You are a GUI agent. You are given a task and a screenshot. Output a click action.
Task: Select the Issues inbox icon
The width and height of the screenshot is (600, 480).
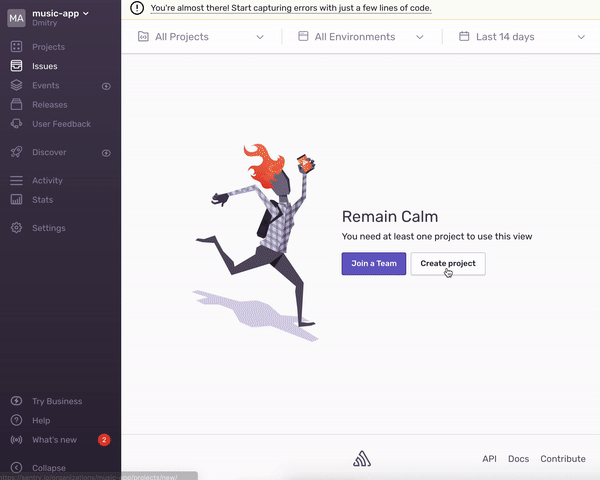click(16, 66)
